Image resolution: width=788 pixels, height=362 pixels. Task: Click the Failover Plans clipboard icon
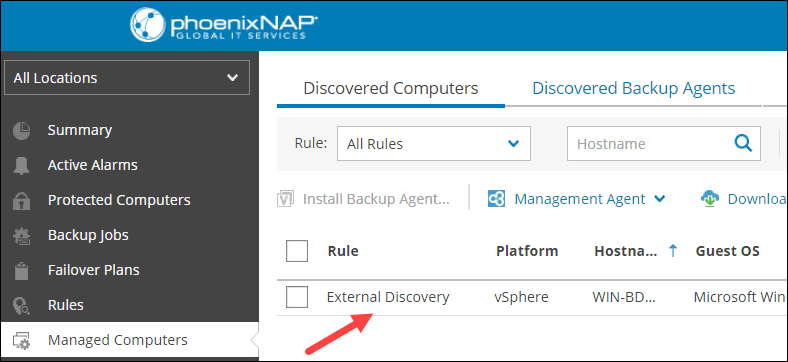pos(22,270)
